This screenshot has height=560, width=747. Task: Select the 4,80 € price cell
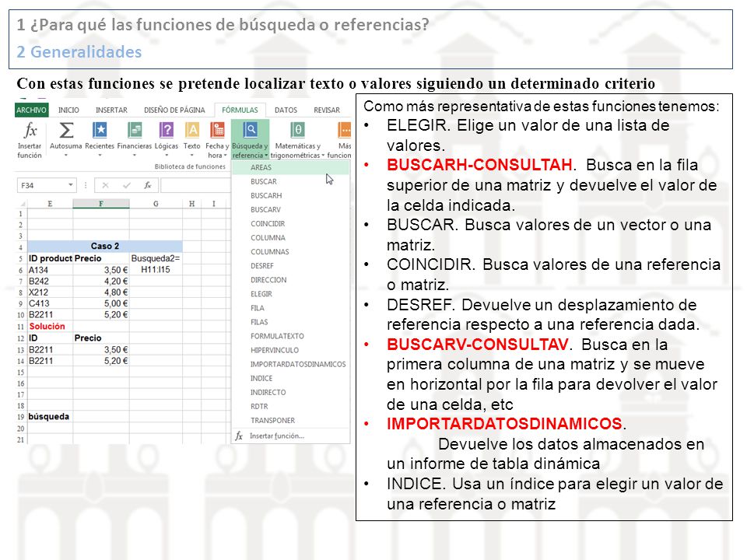101,292
